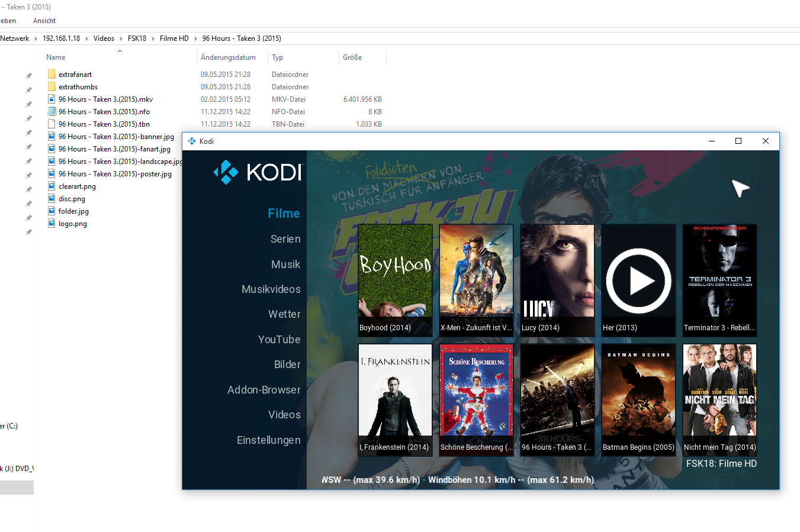Minimize the Kodi window
800x532 pixels.
(712, 141)
